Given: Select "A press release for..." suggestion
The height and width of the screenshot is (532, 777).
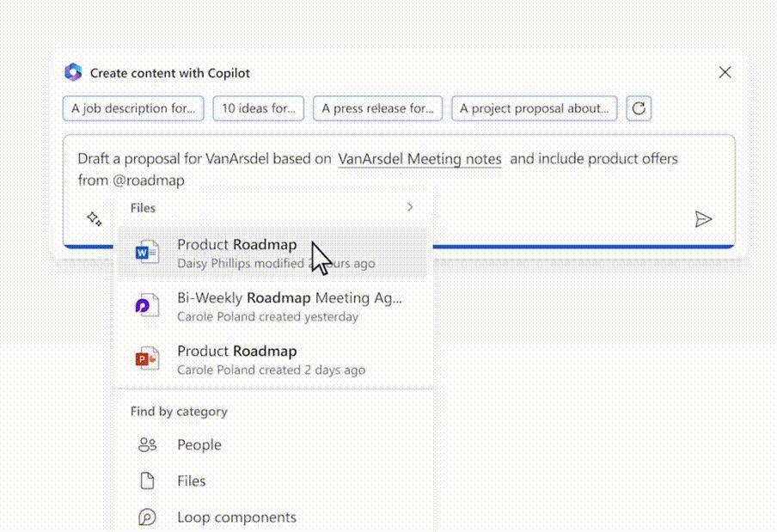Looking at the screenshot, I should 377,108.
